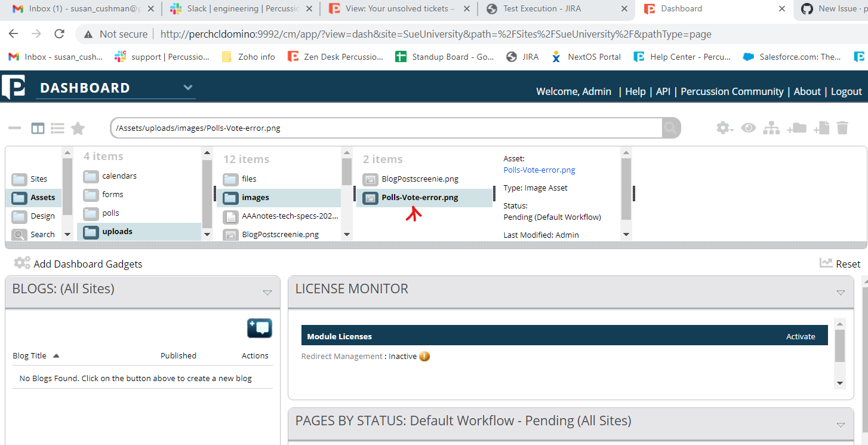Select AAAnotes-tech-specs file in uploads

pos(279,216)
